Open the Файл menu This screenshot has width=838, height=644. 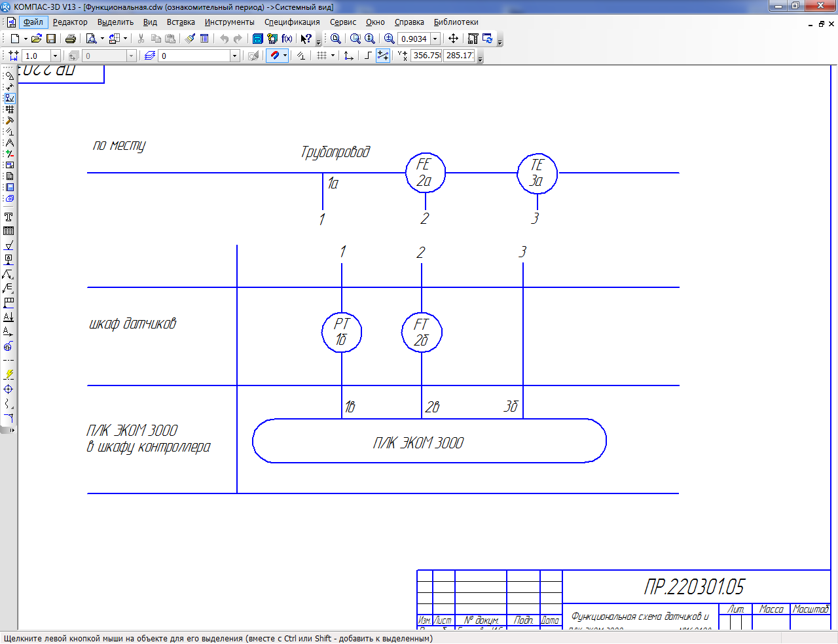[33, 22]
